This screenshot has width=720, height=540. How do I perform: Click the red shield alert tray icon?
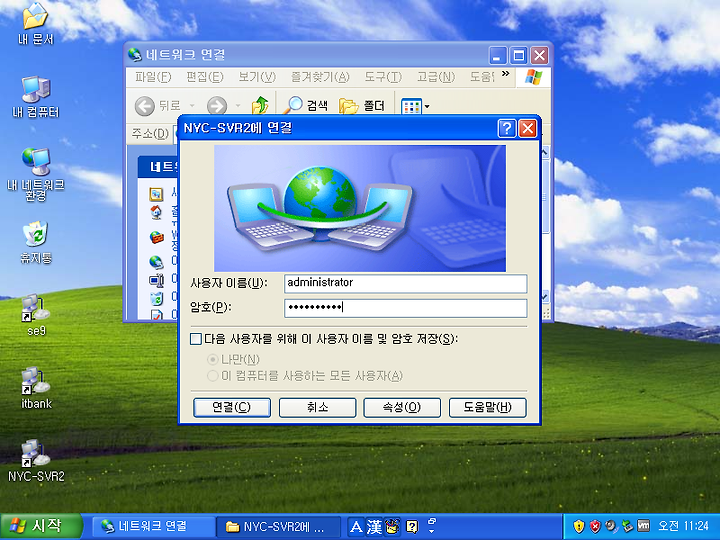[595, 526]
